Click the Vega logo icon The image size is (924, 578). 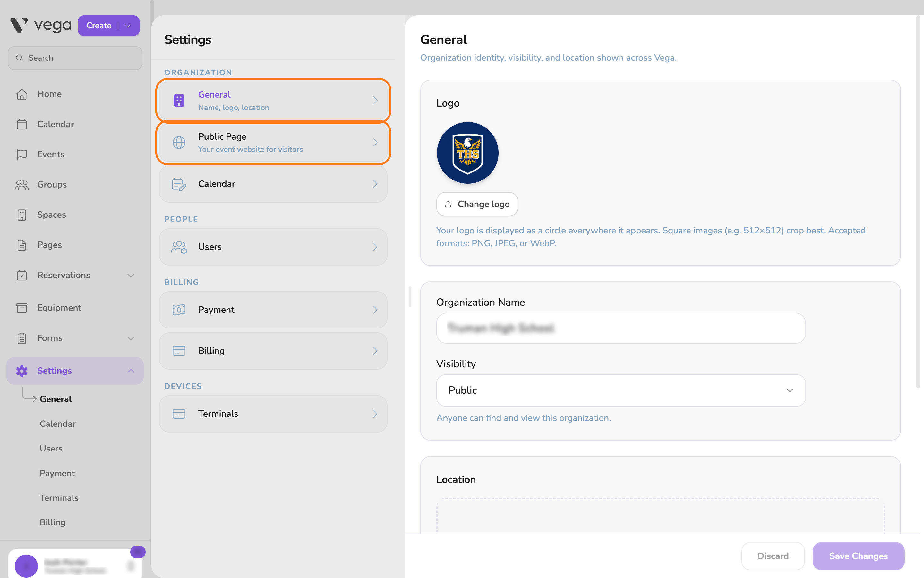tap(19, 26)
